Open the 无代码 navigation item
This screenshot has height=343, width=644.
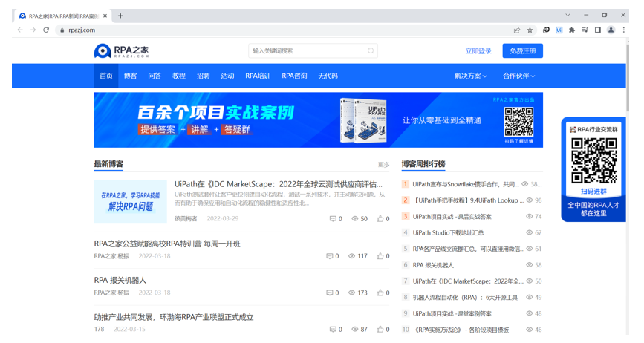pyautogui.click(x=328, y=76)
